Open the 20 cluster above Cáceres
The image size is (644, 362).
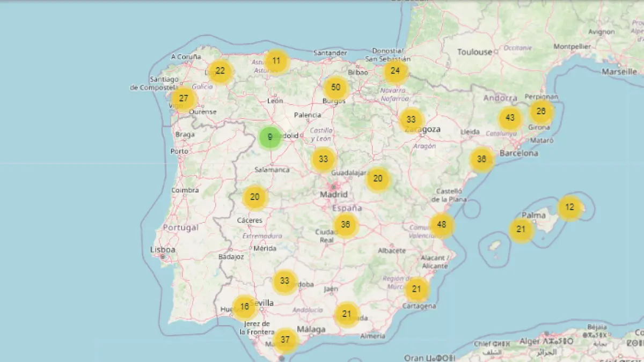[255, 197]
